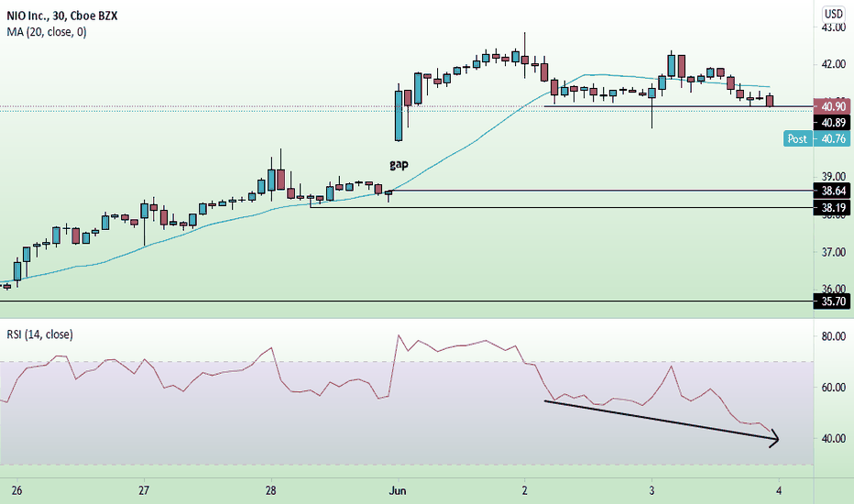This screenshot has width=854, height=504.
Task: Select the MA (20, close, 0) indicator label
Action: 47,32
